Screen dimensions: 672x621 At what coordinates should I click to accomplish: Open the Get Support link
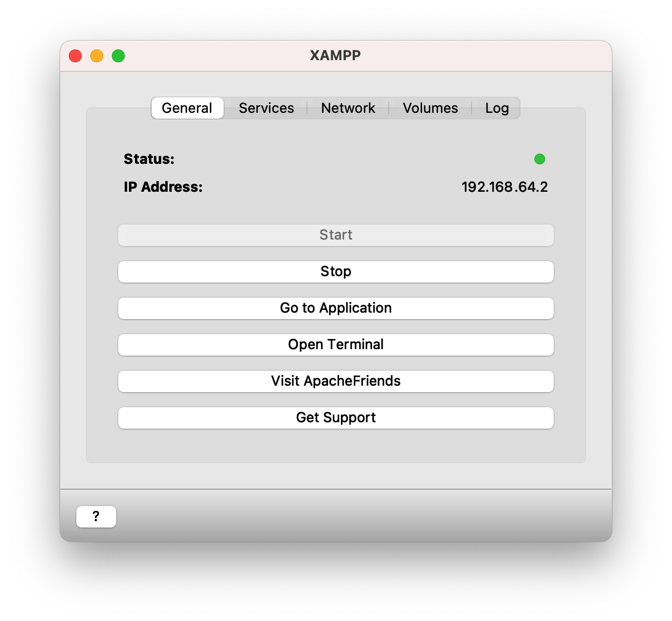pos(336,418)
